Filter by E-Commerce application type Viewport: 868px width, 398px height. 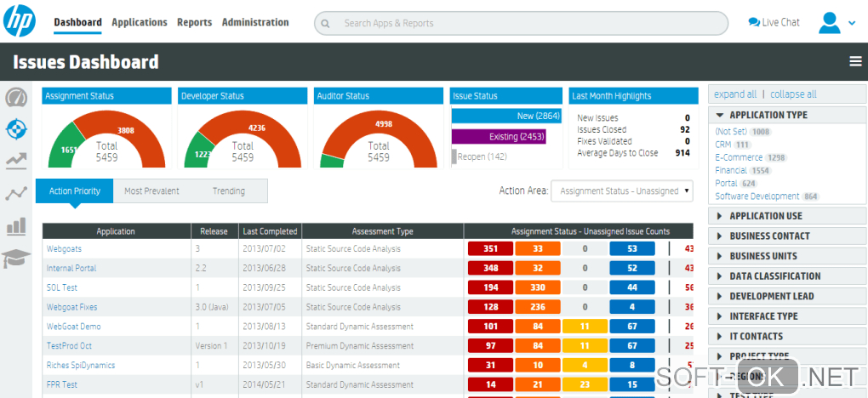(739, 157)
